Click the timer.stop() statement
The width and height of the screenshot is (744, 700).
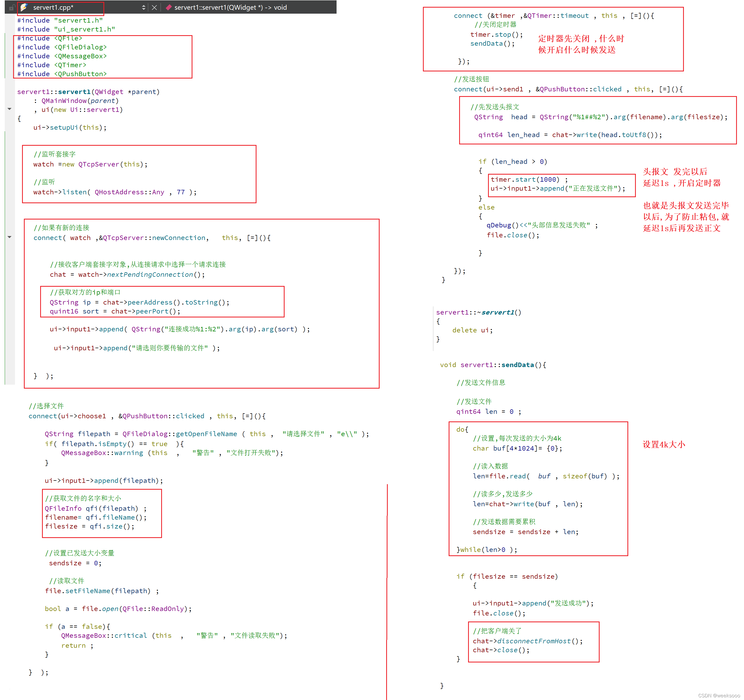tap(496, 34)
